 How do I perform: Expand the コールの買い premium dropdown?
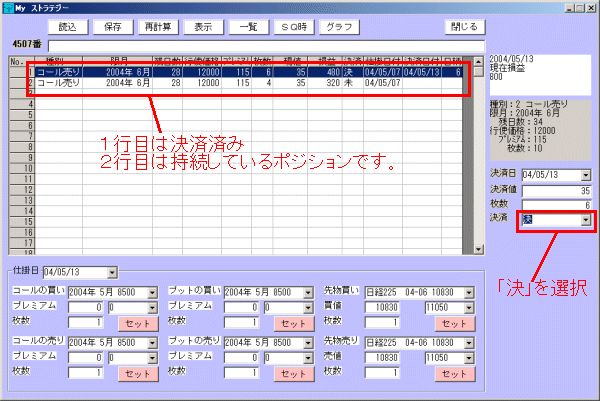pos(152,307)
